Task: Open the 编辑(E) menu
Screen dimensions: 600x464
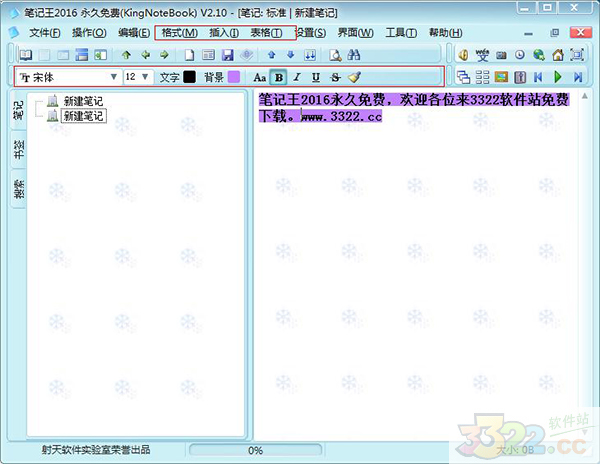Action: 134,33
